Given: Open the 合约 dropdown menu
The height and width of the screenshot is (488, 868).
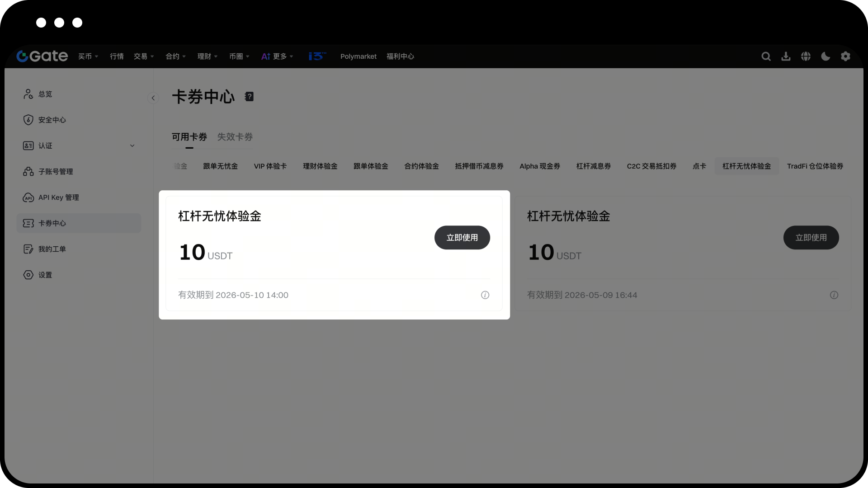Looking at the screenshot, I should [175, 56].
